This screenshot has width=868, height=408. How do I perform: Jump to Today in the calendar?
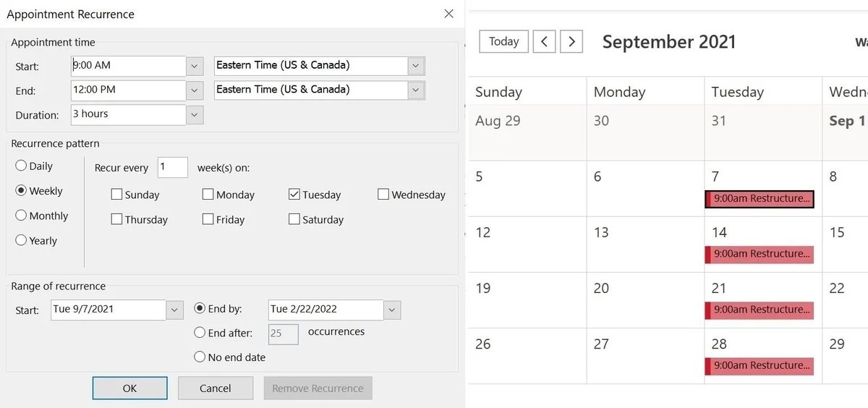(x=503, y=41)
